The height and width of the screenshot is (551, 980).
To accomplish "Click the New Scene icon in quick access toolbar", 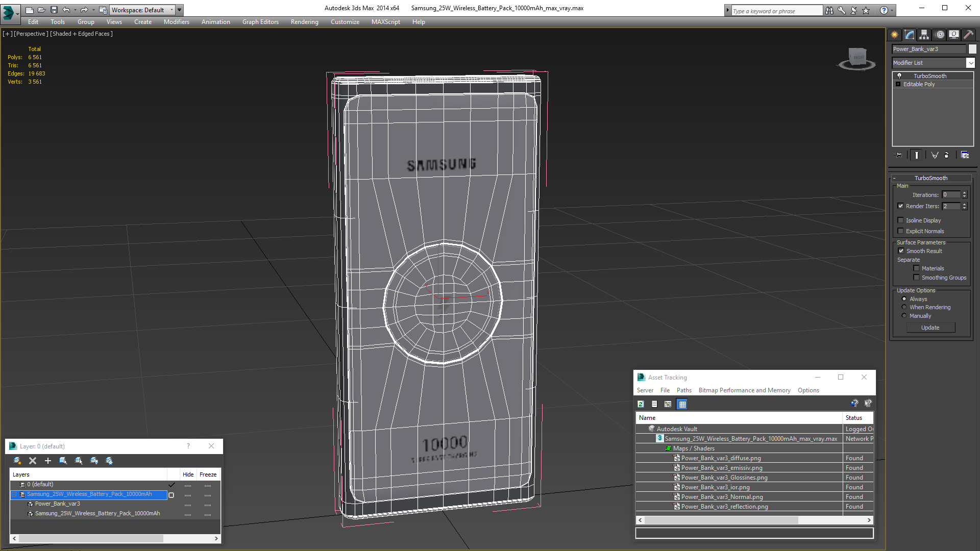I will point(29,10).
